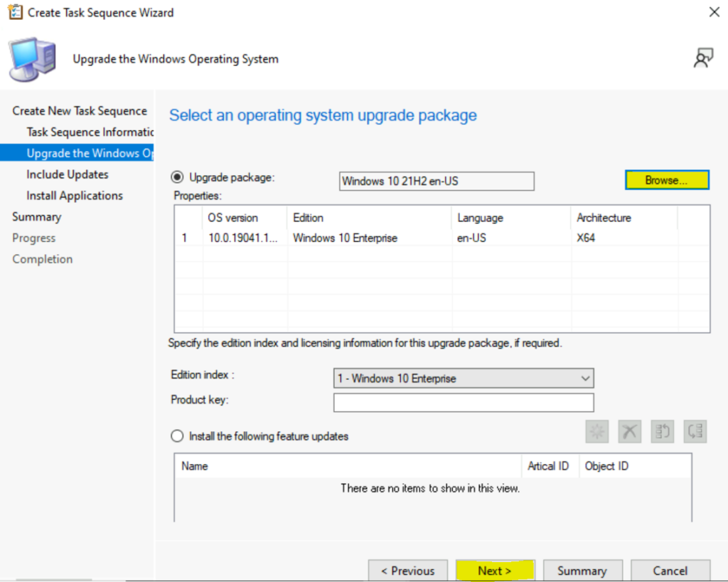Open the Edition index dropdown

(x=464, y=378)
